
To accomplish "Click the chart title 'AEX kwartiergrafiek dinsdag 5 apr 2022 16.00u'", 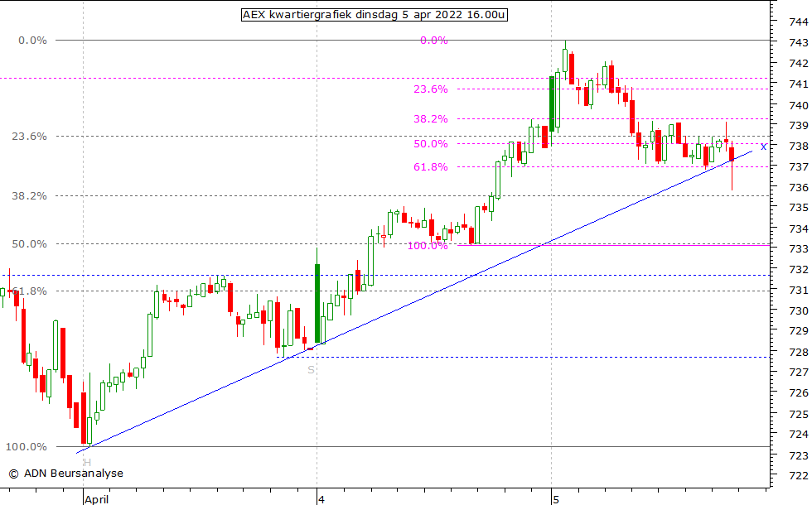I will tap(374, 15).
